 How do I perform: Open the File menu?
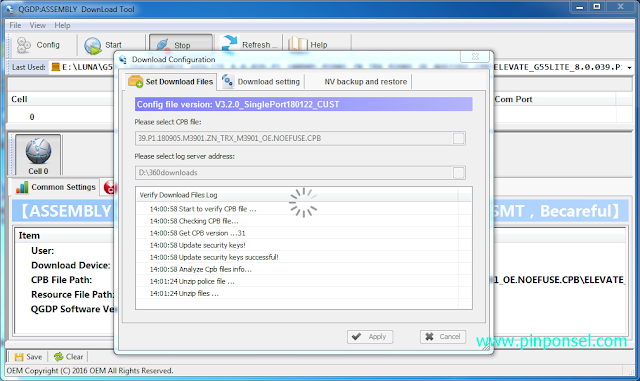click(x=15, y=25)
